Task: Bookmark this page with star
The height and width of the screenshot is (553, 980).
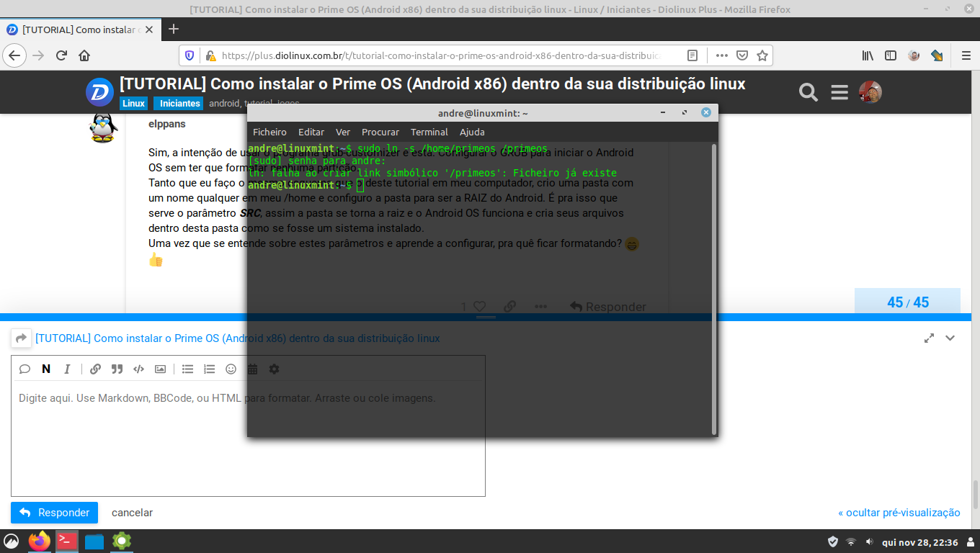Action: point(762,55)
